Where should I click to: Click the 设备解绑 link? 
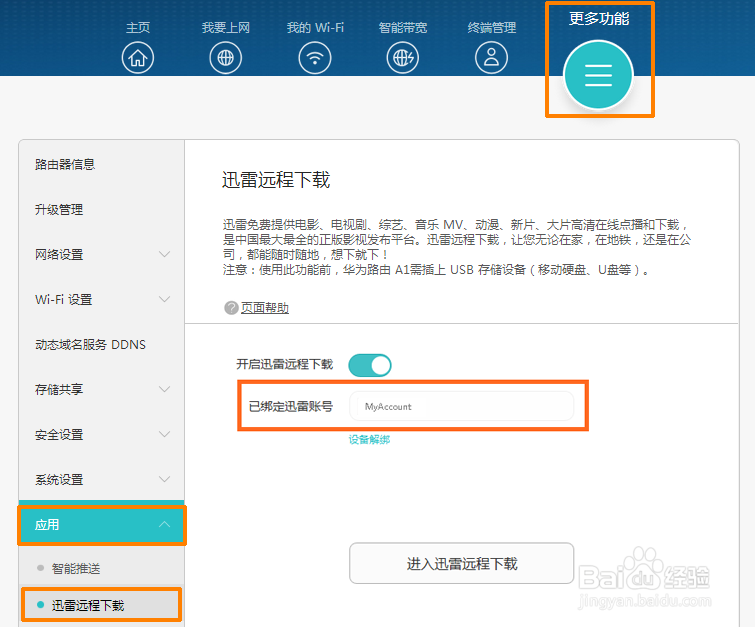(x=369, y=440)
